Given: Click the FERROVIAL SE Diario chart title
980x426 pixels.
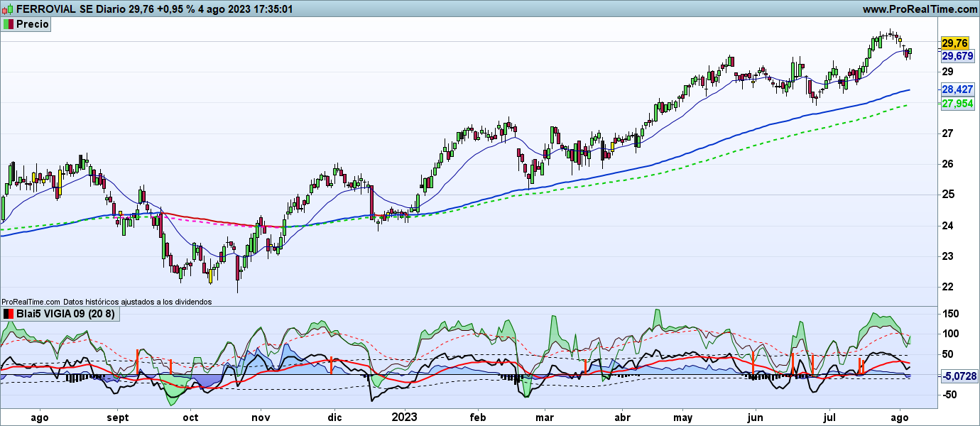Looking at the screenshot, I should pos(154,10).
